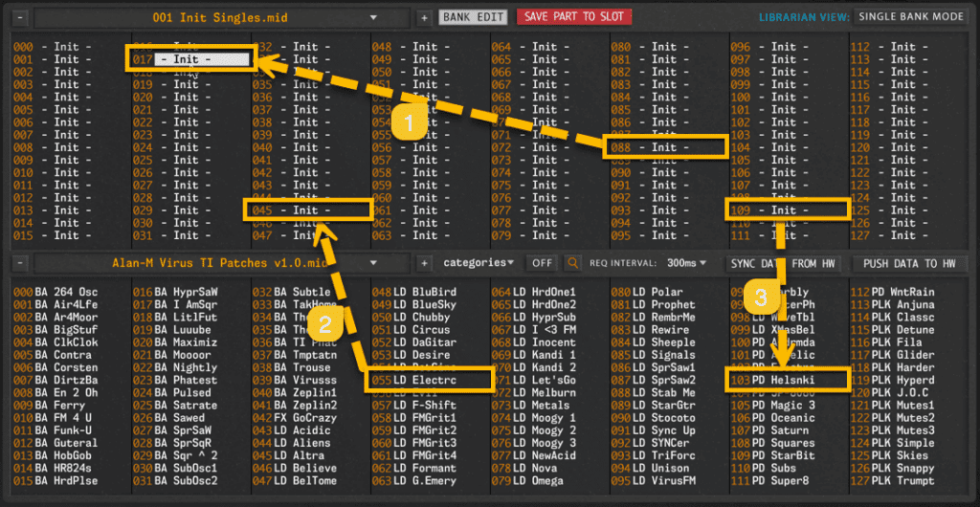
Task: Click the plus button next to the categories dropdown
Action: point(424,263)
